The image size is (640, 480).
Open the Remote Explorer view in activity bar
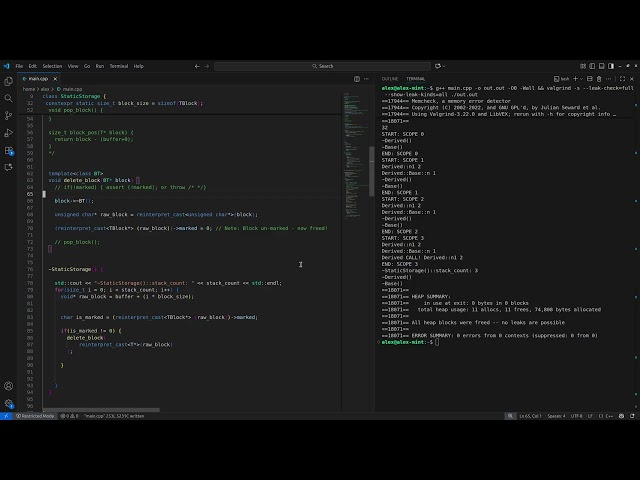coord(9,167)
